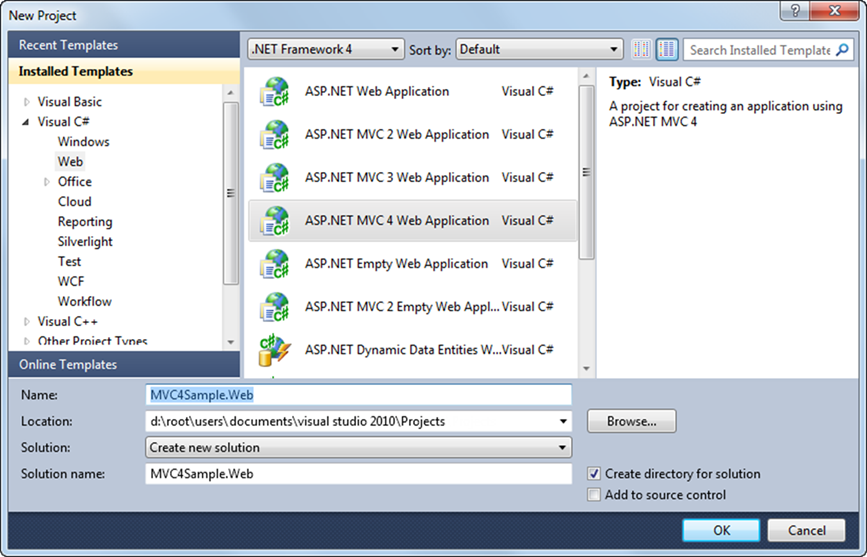Close the New Project dialog
This screenshot has height=557, width=867.
click(835, 11)
